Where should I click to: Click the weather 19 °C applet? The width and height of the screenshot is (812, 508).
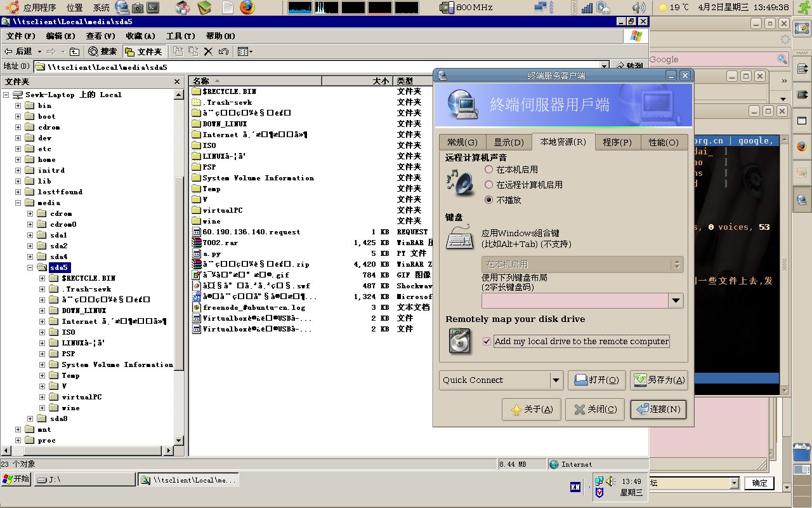coord(674,8)
